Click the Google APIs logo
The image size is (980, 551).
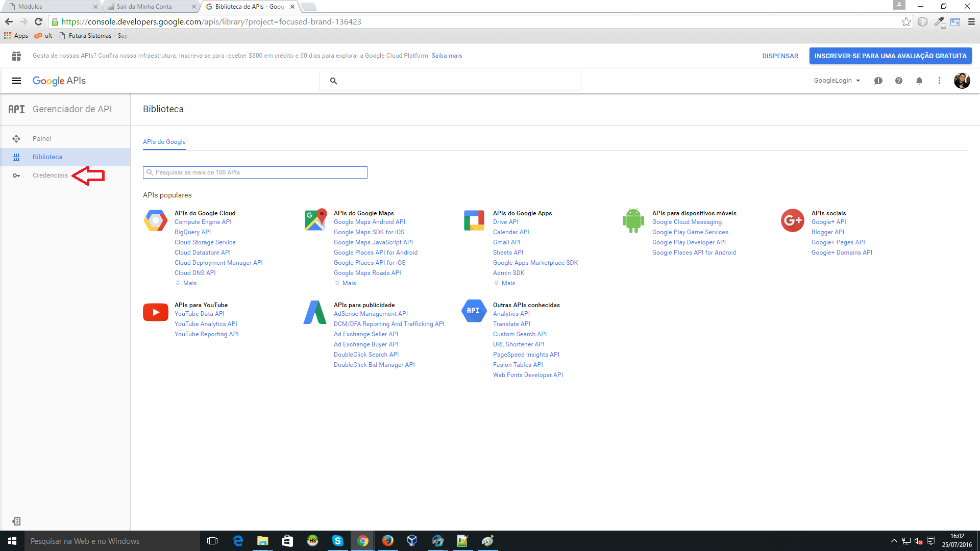pyautogui.click(x=59, y=81)
